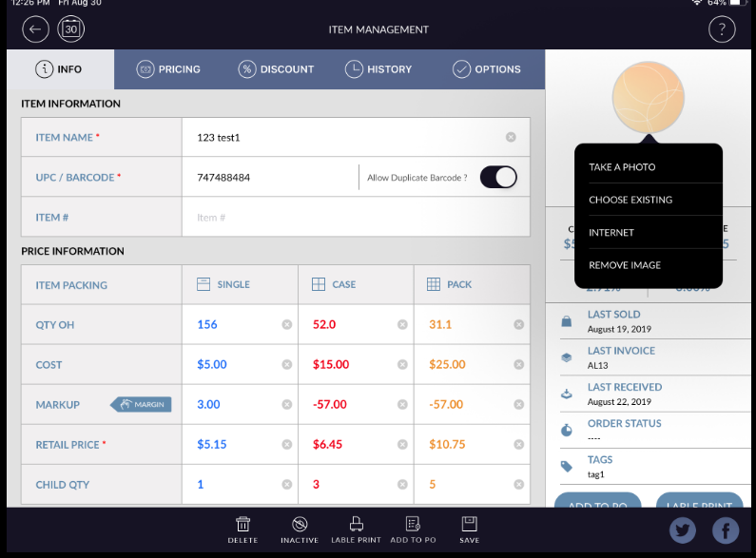
Task: Open the calendar icon in header
Action: tap(71, 29)
